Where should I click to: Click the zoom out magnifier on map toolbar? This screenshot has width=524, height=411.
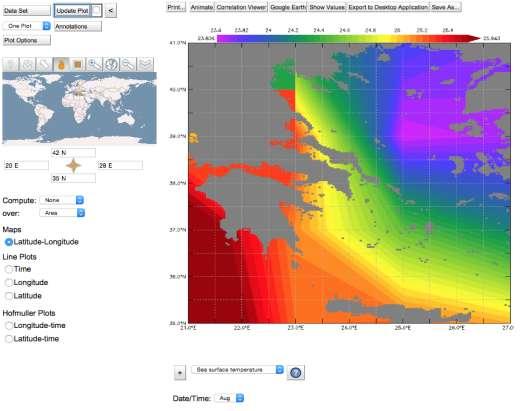coord(128,64)
